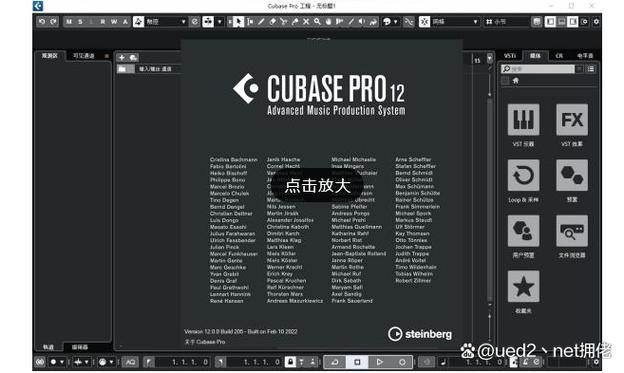Click the Input/Output Channels folder row

point(149,69)
